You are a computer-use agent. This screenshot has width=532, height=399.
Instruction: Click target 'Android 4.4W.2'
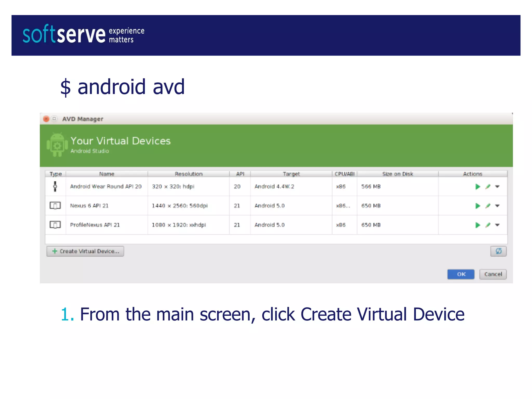click(x=274, y=187)
